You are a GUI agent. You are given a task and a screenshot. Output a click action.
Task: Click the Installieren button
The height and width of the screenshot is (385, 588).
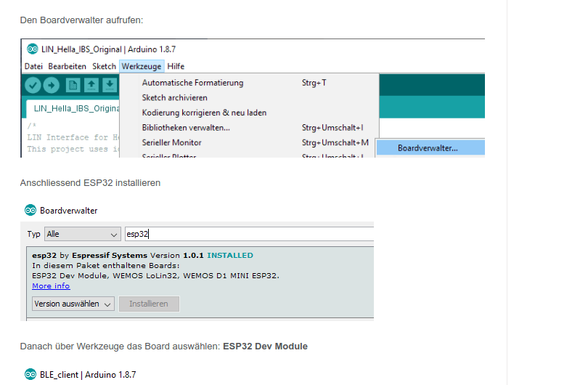click(149, 304)
